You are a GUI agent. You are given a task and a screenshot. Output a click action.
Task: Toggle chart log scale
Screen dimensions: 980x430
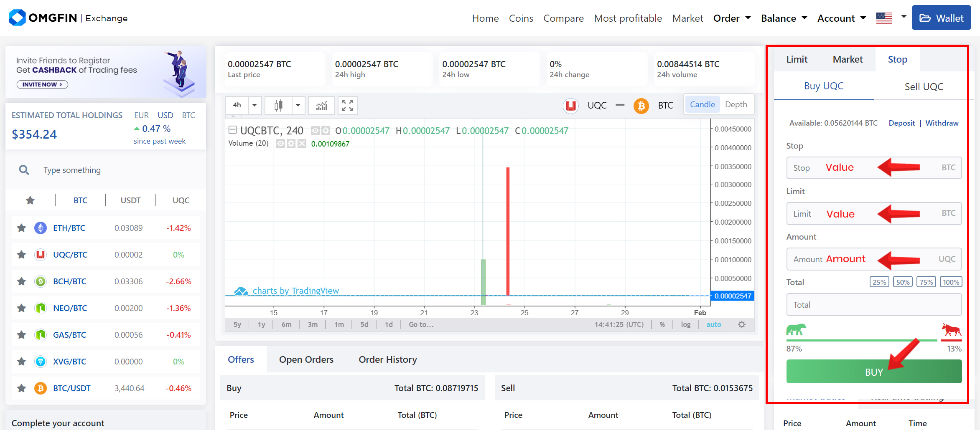click(686, 324)
